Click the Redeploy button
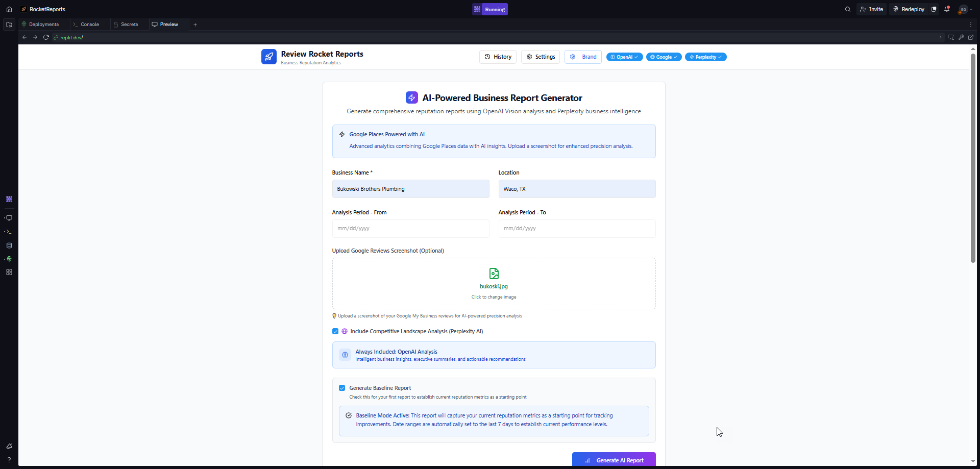This screenshot has width=980, height=469. (909, 9)
